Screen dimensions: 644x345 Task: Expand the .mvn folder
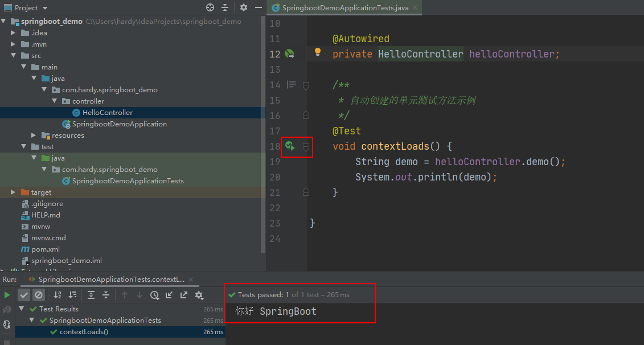13,44
